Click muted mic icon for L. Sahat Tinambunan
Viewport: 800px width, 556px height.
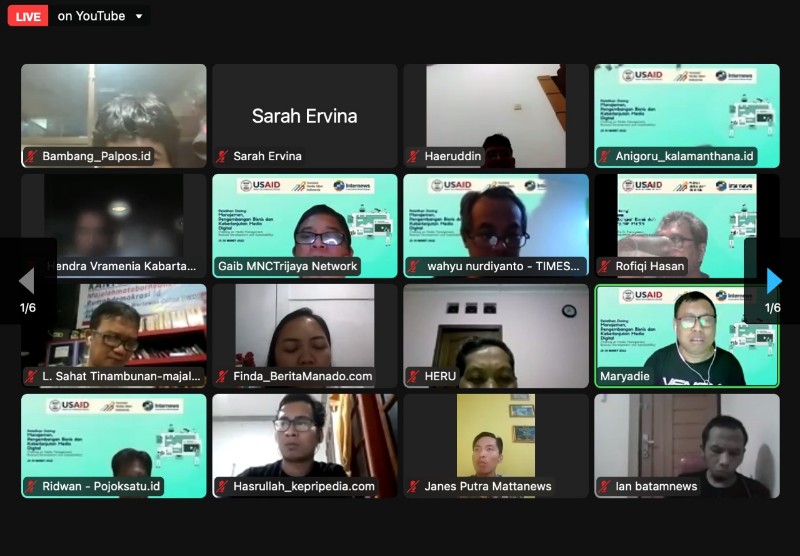[32, 376]
